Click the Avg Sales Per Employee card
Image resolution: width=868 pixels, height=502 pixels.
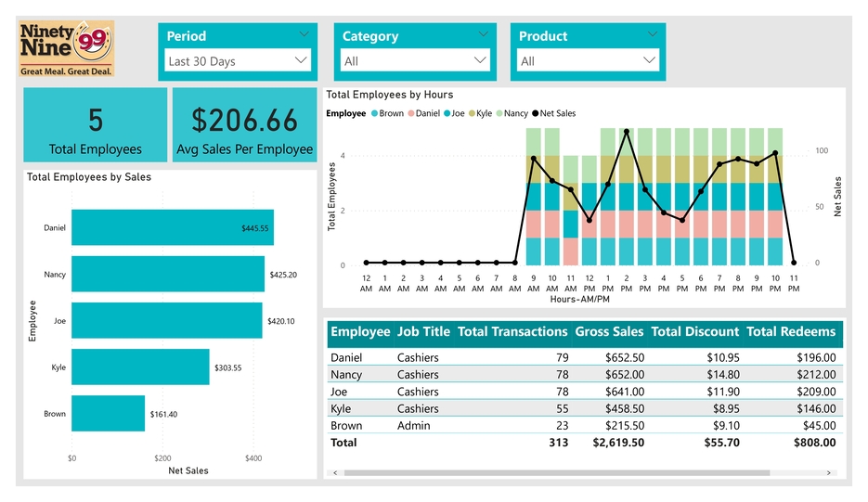pos(244,125)
